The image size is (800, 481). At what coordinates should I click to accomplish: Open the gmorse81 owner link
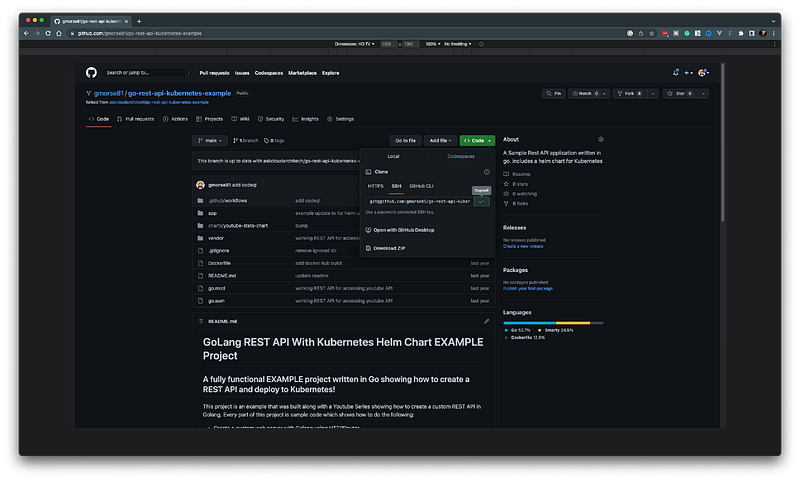pos(109,93)
